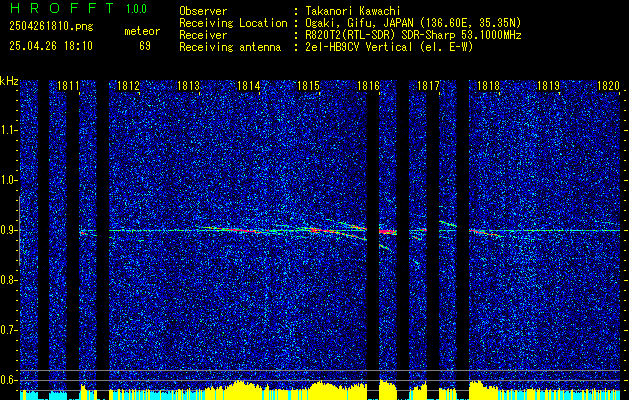Image resolution: width=629 pixels, height=400 pixels.
Task: Click the 1813 time marker
Action: tap(189, 86)
